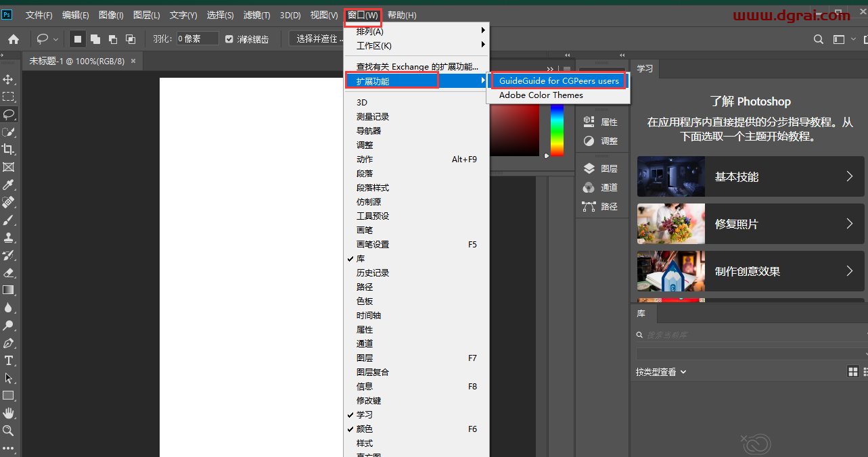Click the Home icon in options bar

click(14, 39)
